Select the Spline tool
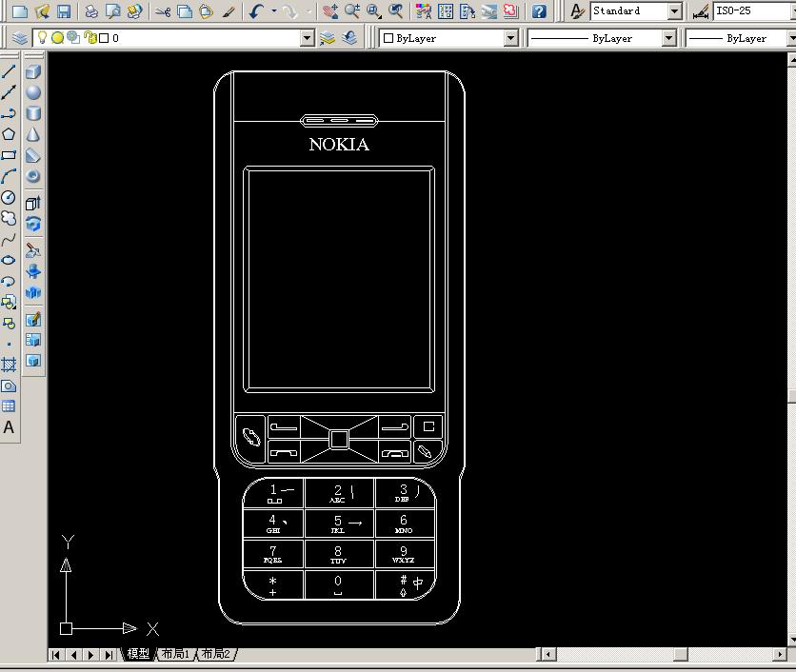 (x=9, y=239)
